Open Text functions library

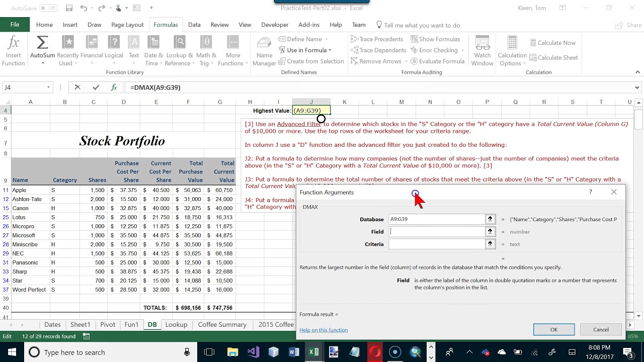[133, 51]
